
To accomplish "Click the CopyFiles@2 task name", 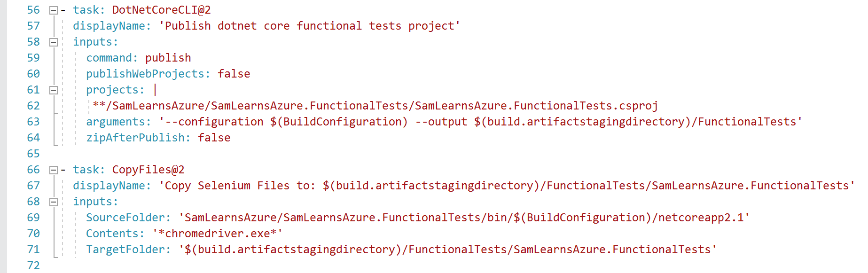I will (x=148, y=170).
